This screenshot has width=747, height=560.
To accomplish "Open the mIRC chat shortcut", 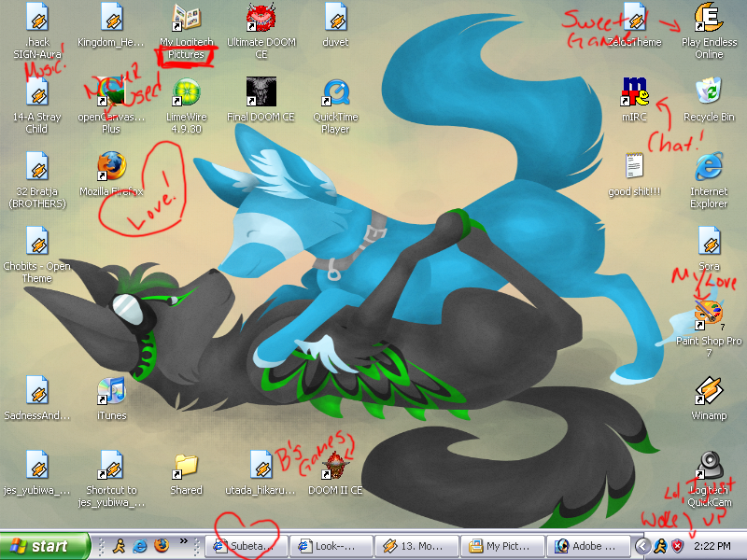I will coord(635,91).
